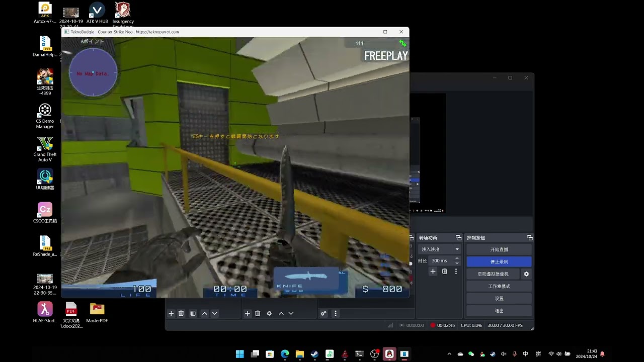
Task: Open Grand Theft Auto V desktop shortcut
Action: coord(45,149)
